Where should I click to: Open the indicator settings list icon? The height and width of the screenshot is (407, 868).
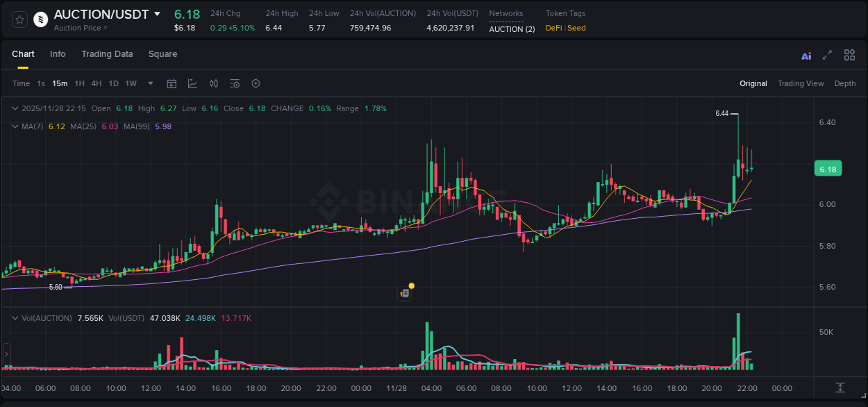[234, 83]
